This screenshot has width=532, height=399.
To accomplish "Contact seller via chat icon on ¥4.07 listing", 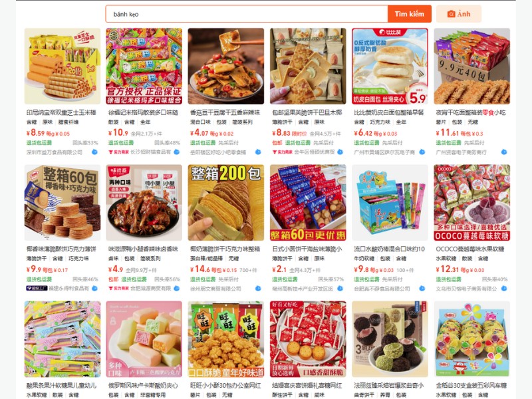I will pyautogui.click(x=258, y=152).
